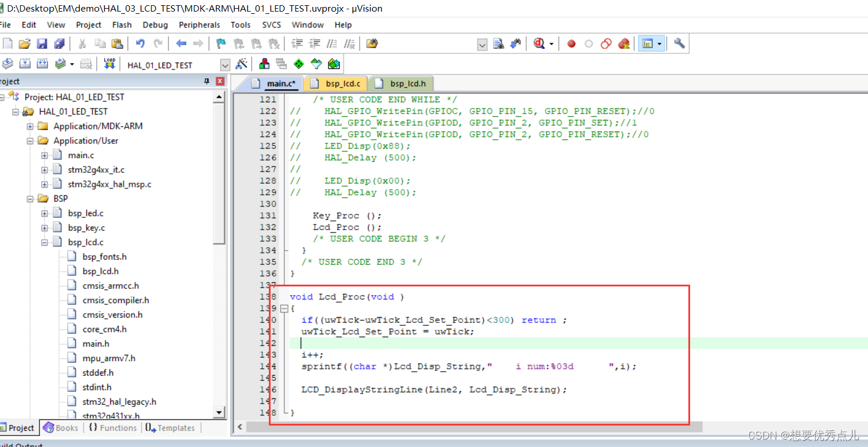Click the Rebuild all target files icon
Viewport: 868px width, 447px height.
coord(42,64)
